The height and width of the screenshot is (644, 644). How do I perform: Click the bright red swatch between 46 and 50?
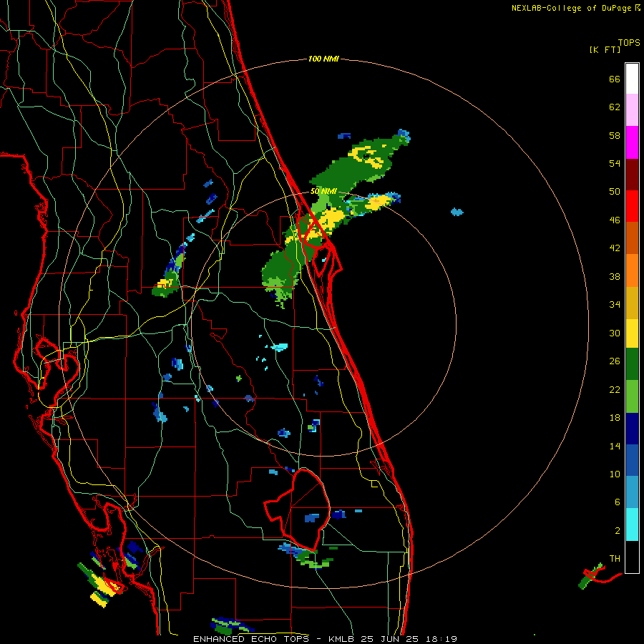coord(632,206)
